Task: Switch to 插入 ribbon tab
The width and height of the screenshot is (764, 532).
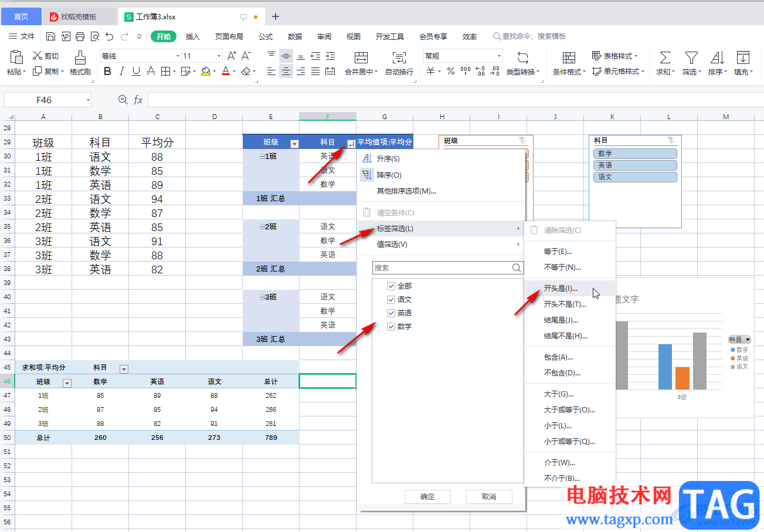Action: tap(193, 36)
